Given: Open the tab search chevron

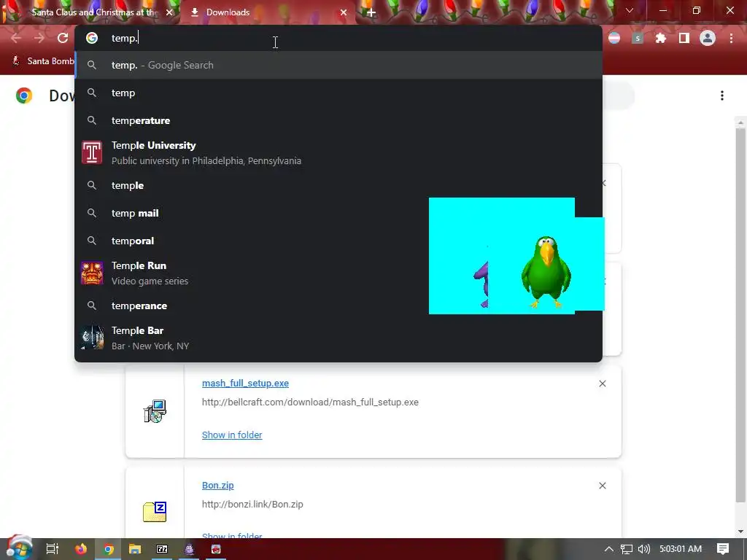Looking at the screenshot, I should coord(630,10).
